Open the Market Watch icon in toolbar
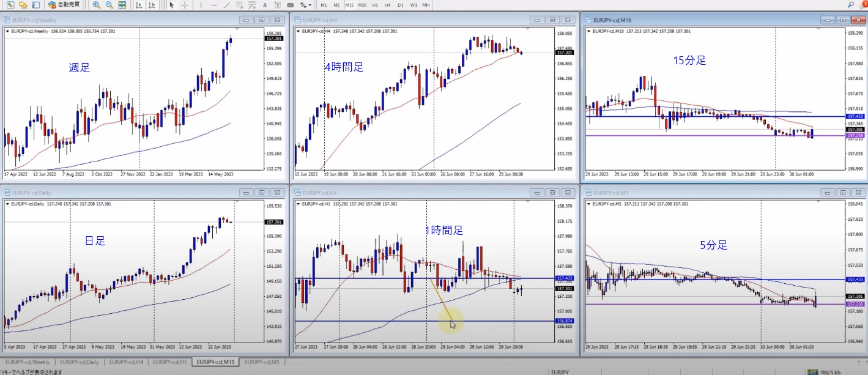The image size is (868, 375). click(10, 5)
